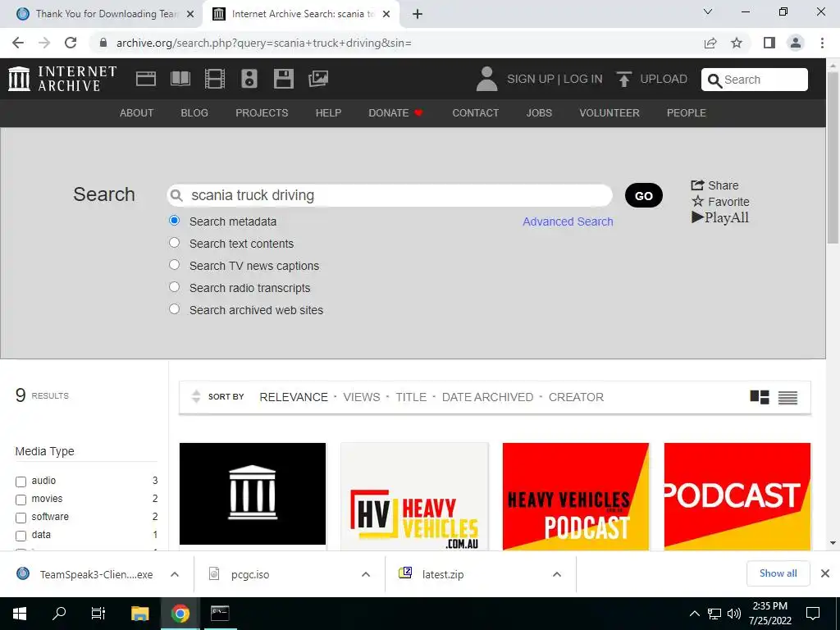Viewport: 840px width, 630px height.
Task: Select Search TV news captions option
Action: click(x=174, y=265)
